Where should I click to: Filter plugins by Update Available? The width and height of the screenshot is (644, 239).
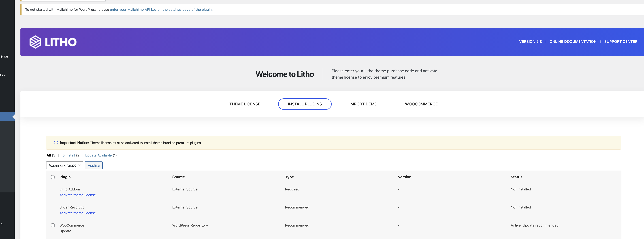pos(98,155)
